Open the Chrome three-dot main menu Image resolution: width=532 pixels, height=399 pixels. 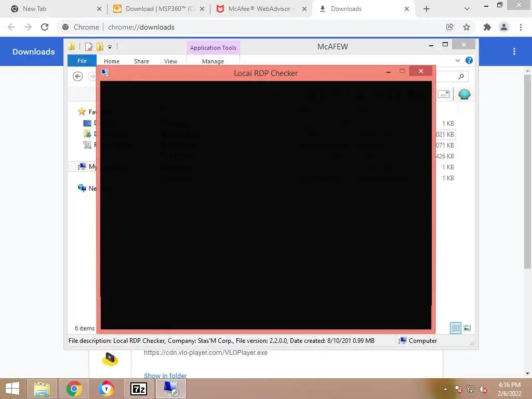(x=521, y=27)
